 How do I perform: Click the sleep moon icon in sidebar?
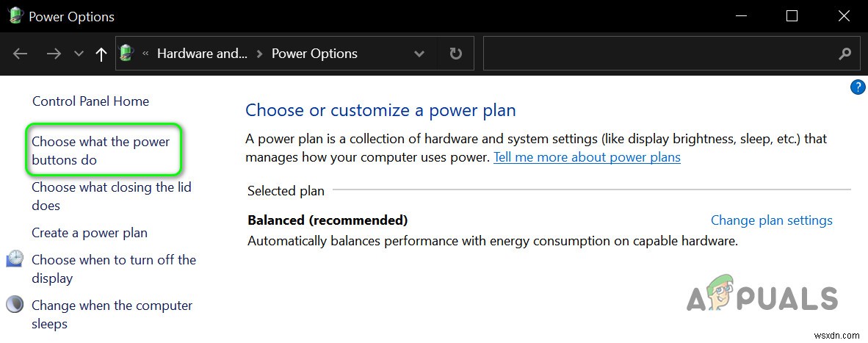click(15, 305)
